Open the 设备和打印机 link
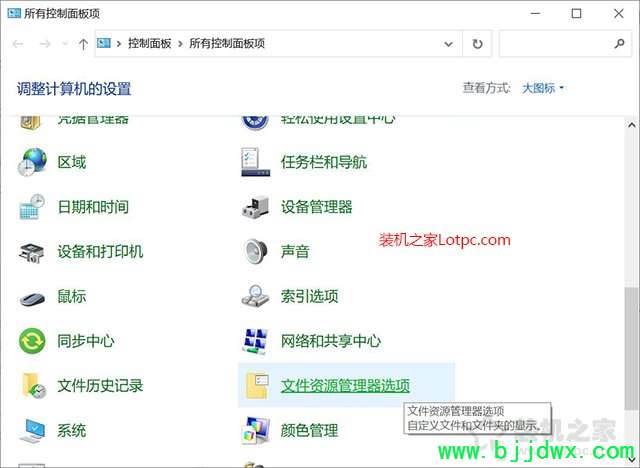The image size is (640, 468). pyautogui.click(x=100, y=251)
